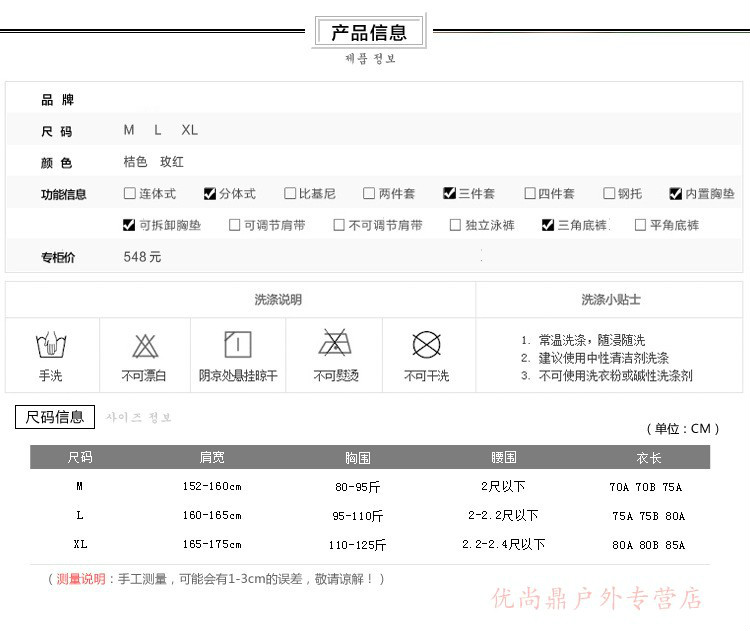750x631 pixels.
Task: Select the 尺码信息 size info label
Action: pyautogui.click(x=55, y=417)
